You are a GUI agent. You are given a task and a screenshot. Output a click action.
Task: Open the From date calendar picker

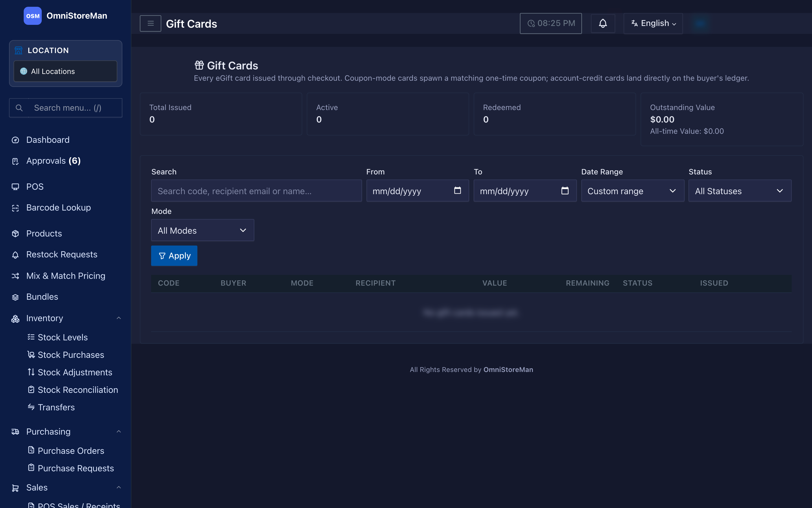point(457,190)
